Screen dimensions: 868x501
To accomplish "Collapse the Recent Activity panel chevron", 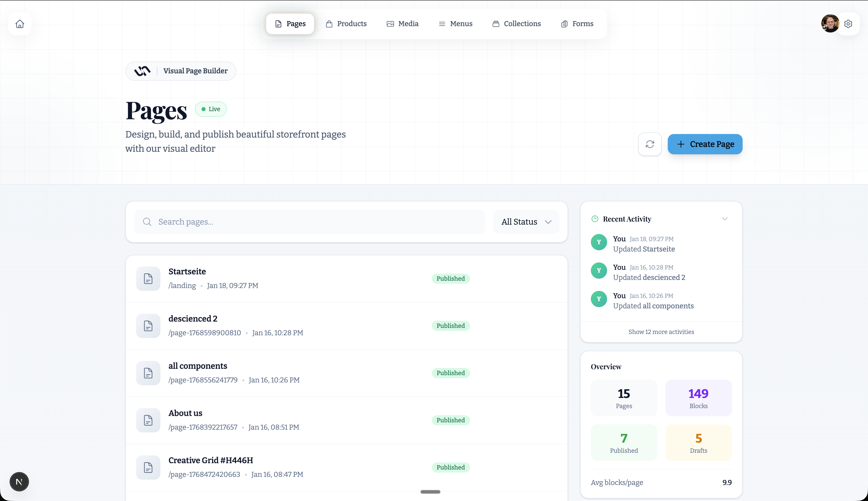I will click(725, 219).
